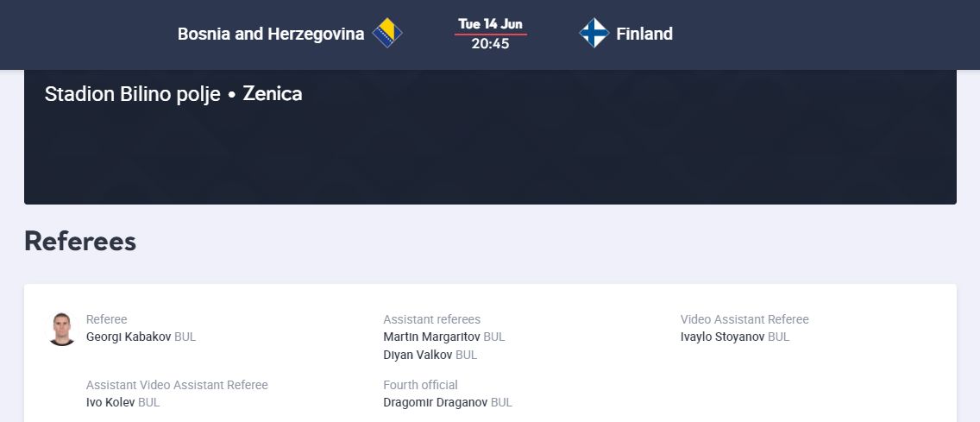Click the grey Referee role label
The image size is (980, 422).
(107, 319)
